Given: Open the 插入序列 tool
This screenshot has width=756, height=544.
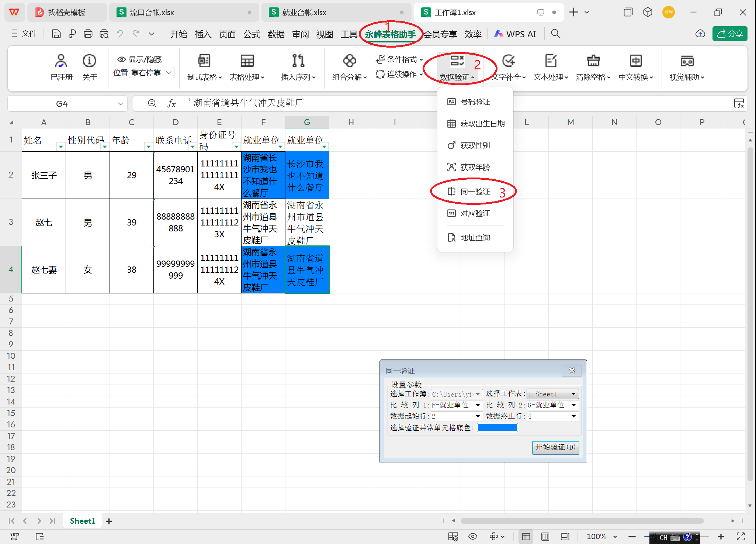Looking at the screenshot, I should click(x=298, y=68).
